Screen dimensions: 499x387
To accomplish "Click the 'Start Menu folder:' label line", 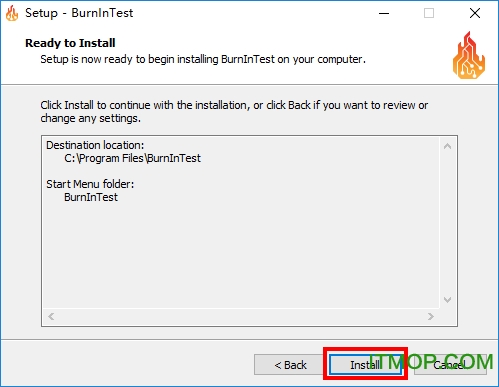I will coord(90,184).
